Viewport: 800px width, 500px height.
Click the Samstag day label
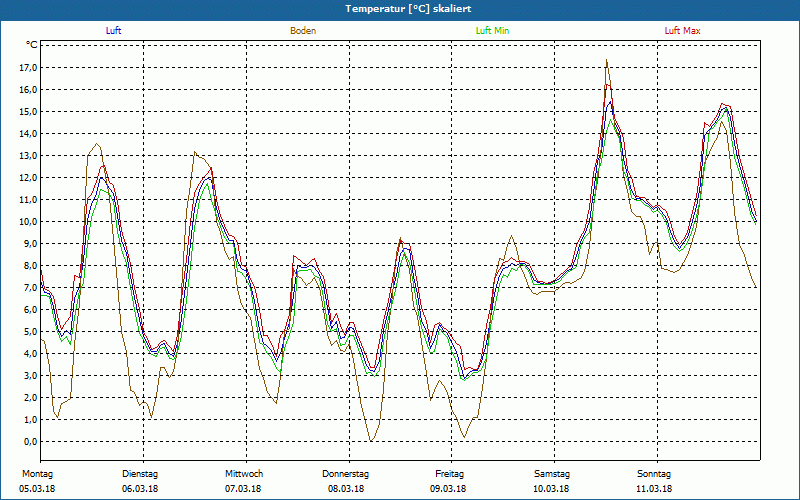click(x=552, y=474)
